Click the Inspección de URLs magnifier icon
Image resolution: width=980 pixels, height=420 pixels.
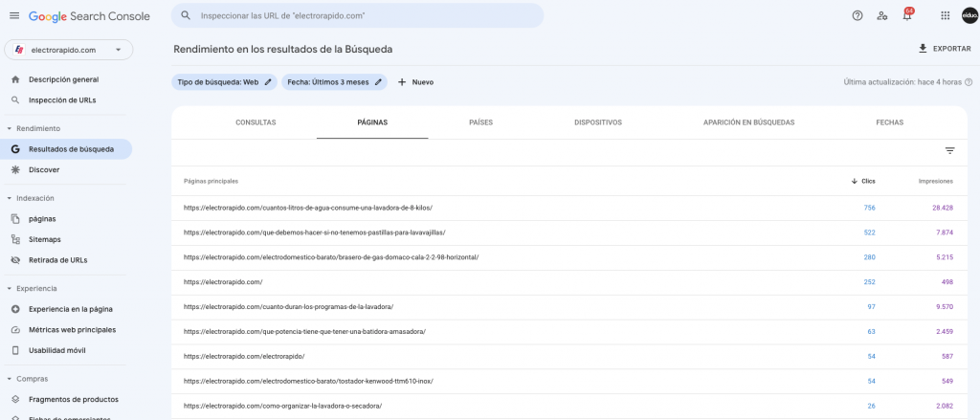tap(15, 100)
